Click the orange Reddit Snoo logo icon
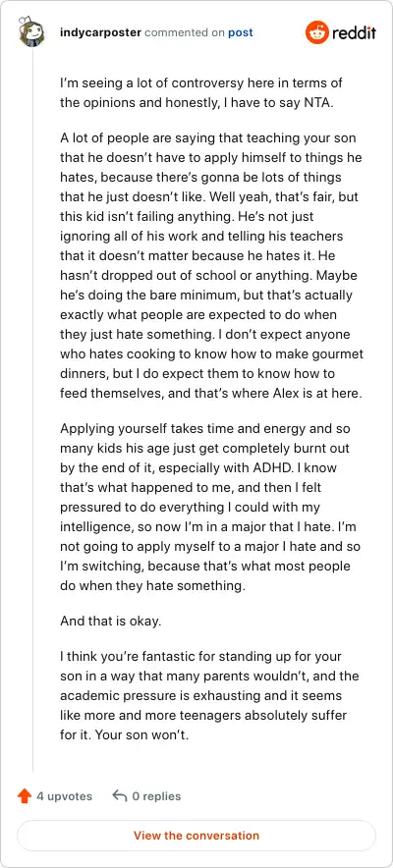The image size is (393, 868). 317,32
